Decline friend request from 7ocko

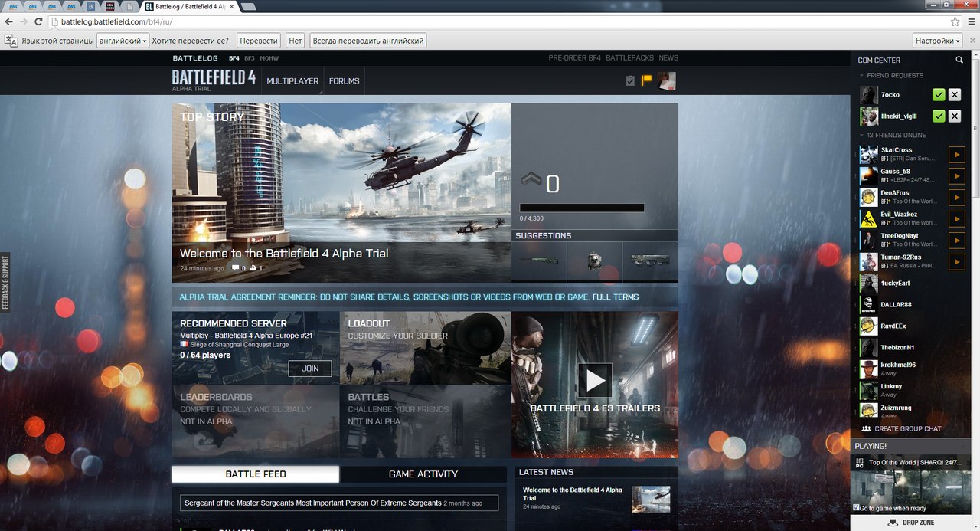pos(954,95)
